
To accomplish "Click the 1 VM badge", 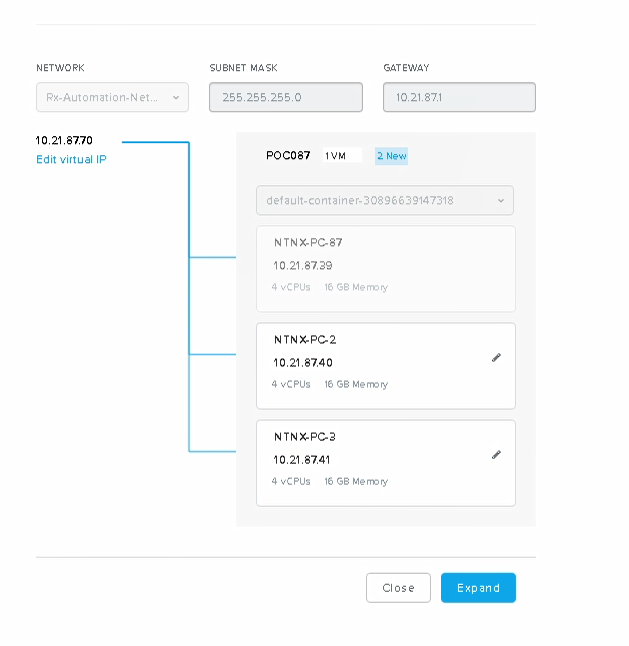I will 336,156.
